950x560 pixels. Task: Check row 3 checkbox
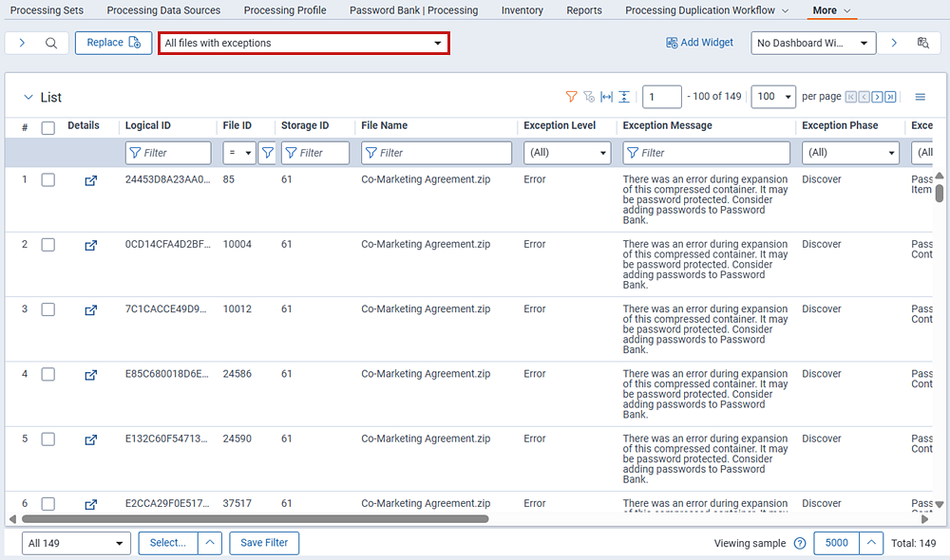click(47, 309)
